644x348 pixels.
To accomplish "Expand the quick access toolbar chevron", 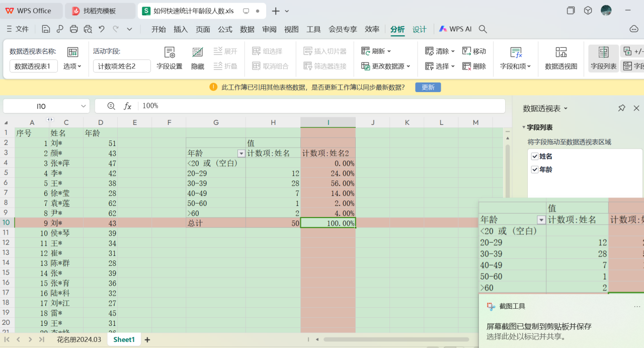I will tap(130, 29).
